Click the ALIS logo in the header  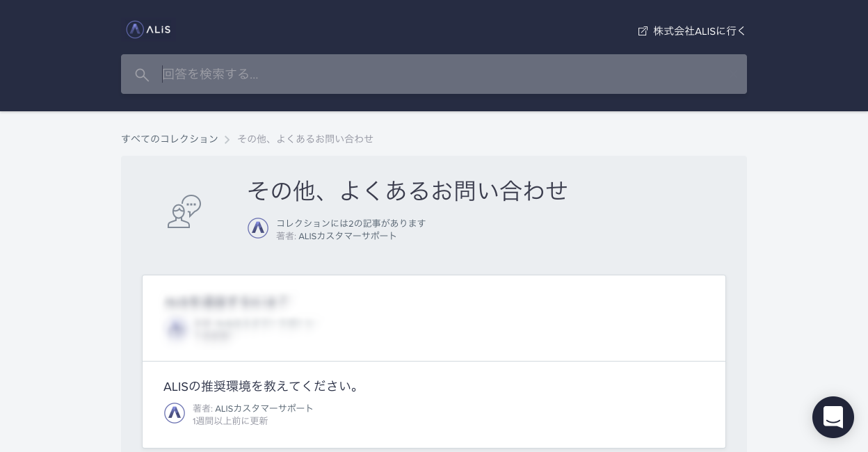pos(148,29)
